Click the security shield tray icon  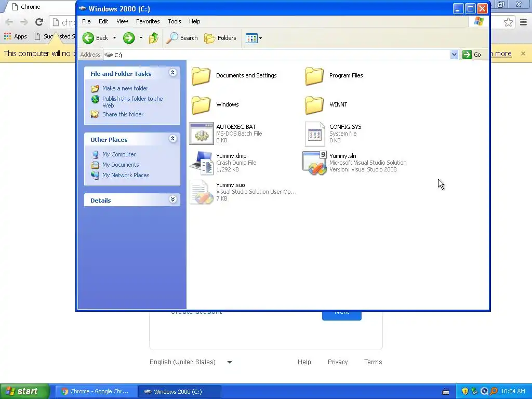[465, 391]
